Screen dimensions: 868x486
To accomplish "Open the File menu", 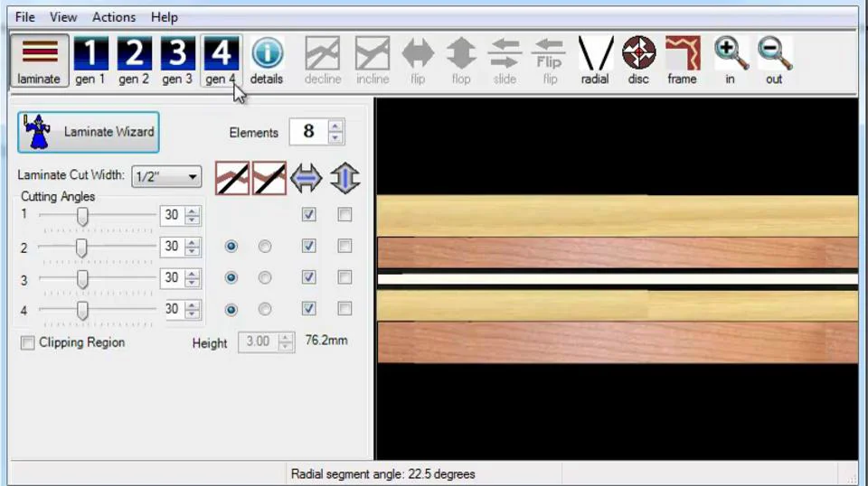I will pyautogui.click(x=25, y=17).
